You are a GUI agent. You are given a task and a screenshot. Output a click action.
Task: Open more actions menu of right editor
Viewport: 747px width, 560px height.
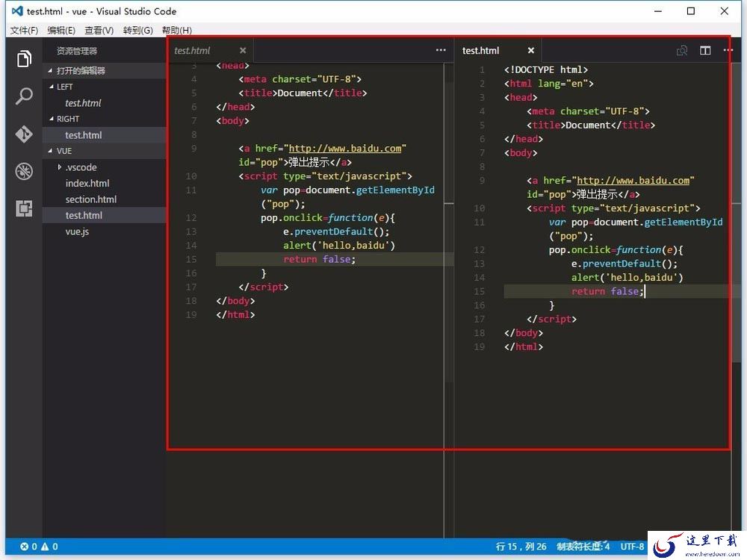728,50
